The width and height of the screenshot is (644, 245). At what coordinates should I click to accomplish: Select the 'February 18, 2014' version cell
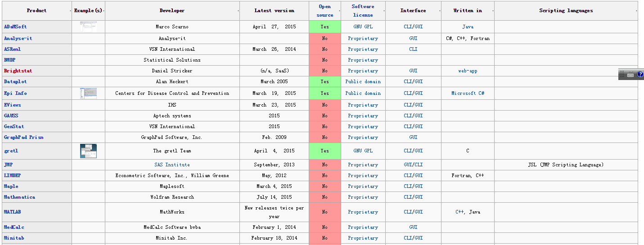274,238
